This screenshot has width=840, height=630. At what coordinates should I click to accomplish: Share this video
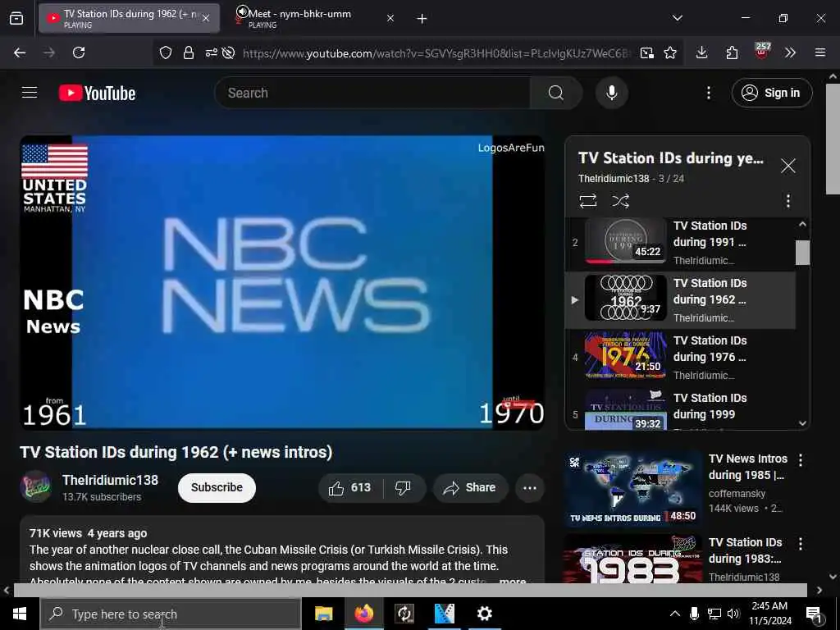[470, 487]
